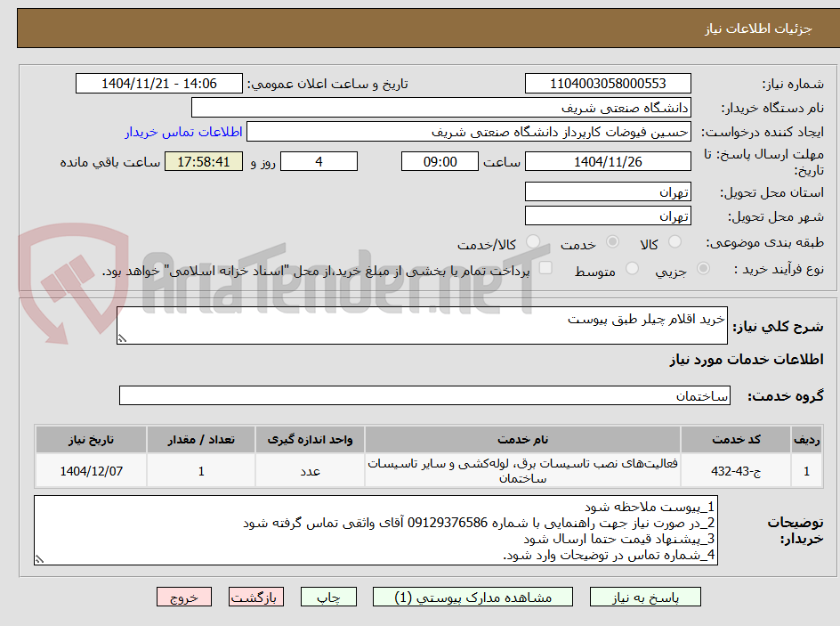Select the جزیی purchase type radio
Screen dimensions: 840x626
(x=703, y=268)
